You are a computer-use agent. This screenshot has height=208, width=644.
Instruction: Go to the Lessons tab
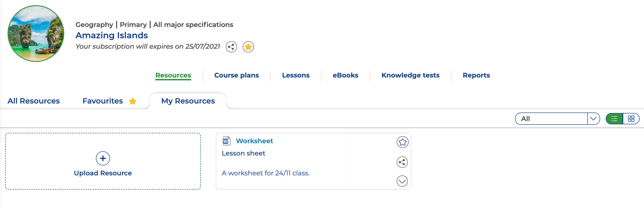pyautogui.click(x=296, y=75)
